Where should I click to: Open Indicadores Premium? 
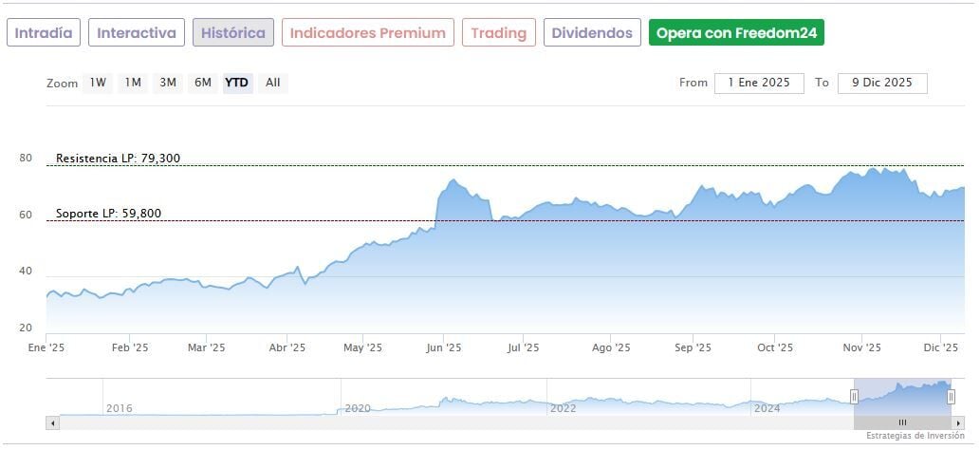pos(367,33)
